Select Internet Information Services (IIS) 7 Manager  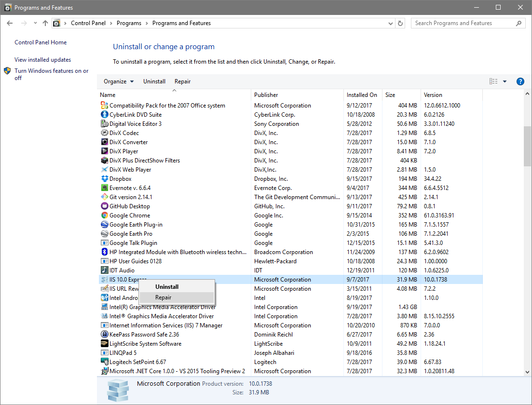tap(291, 325)
